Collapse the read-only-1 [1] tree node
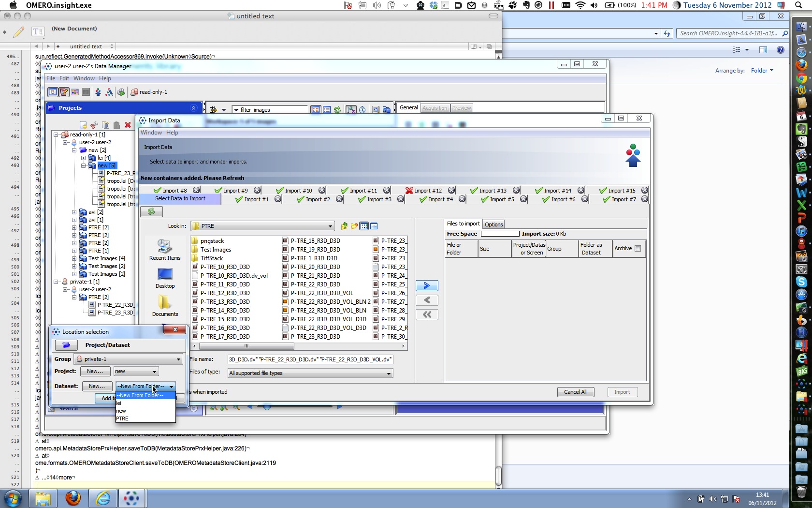 pos(56,134)
